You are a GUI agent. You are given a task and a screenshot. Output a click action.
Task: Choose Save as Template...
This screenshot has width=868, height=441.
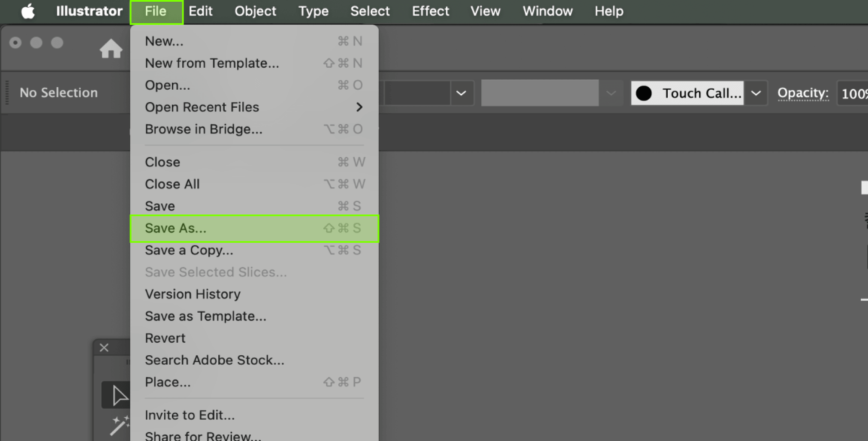[254, 316]
